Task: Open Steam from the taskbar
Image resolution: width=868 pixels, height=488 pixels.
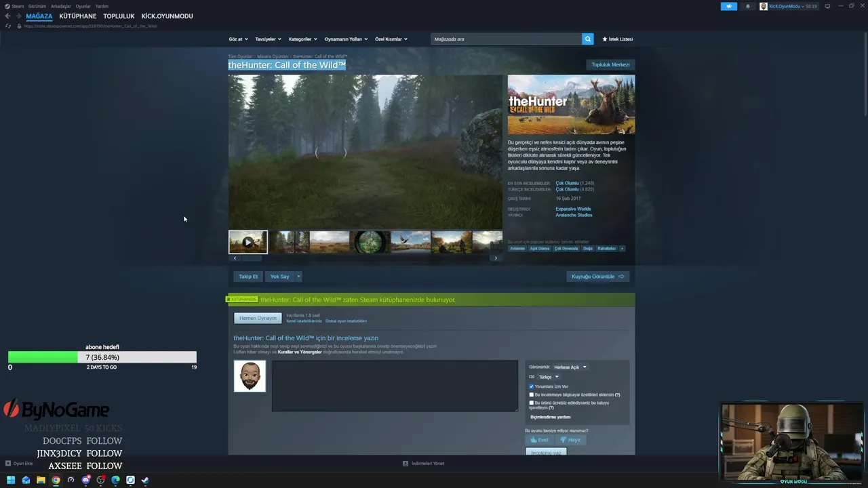Action: point(145,480)
